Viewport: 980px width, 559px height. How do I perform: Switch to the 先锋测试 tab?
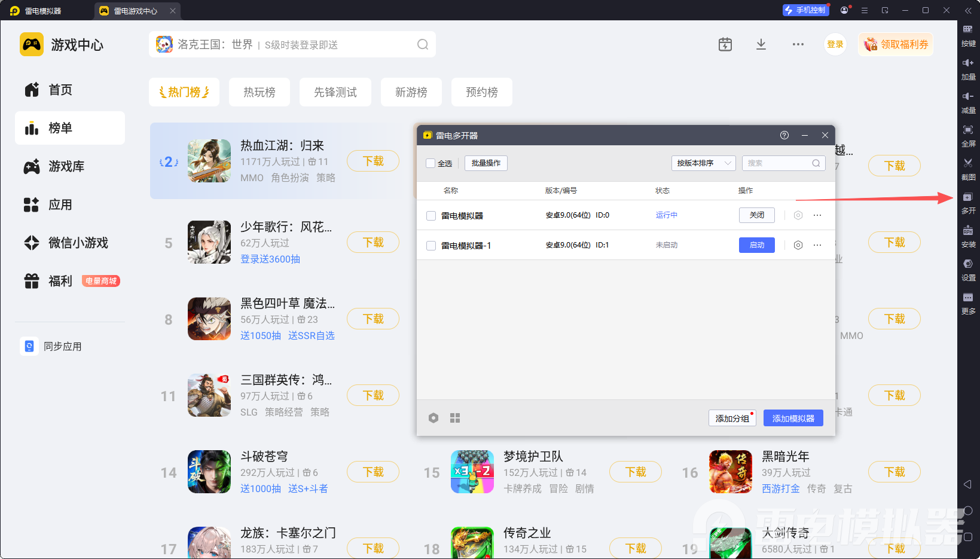(x=335, y=92)
